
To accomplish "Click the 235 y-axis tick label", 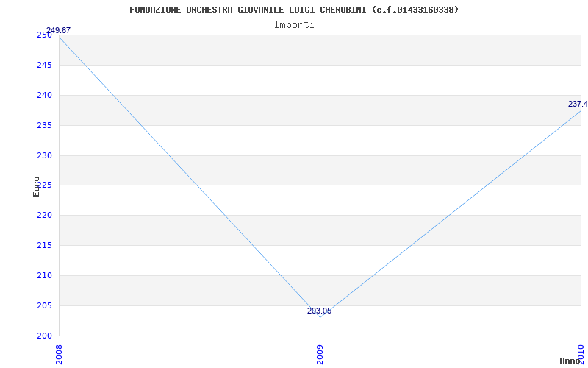I will (44, 125).
